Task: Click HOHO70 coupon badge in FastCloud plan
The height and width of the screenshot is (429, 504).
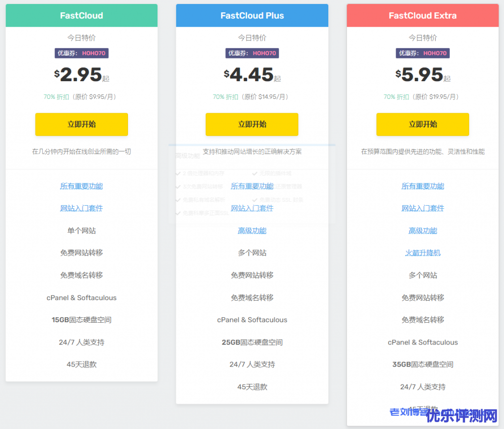Action: click(81, 53)
